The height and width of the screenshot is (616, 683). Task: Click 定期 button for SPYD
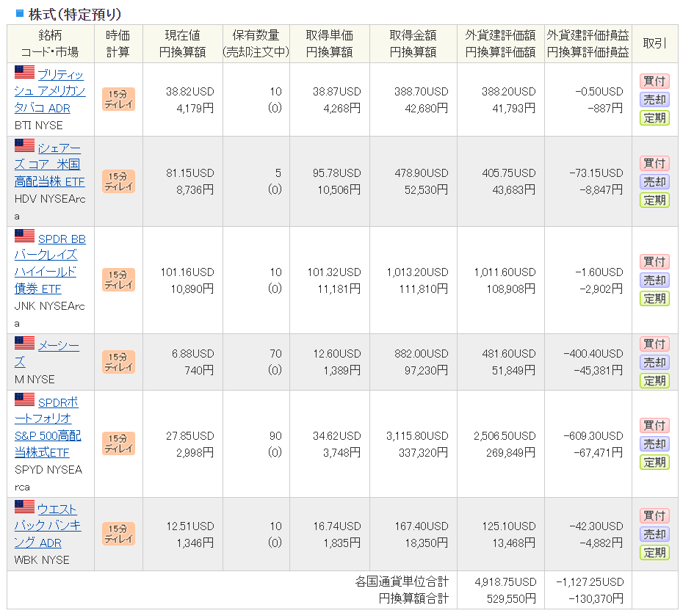click(654, 463)
